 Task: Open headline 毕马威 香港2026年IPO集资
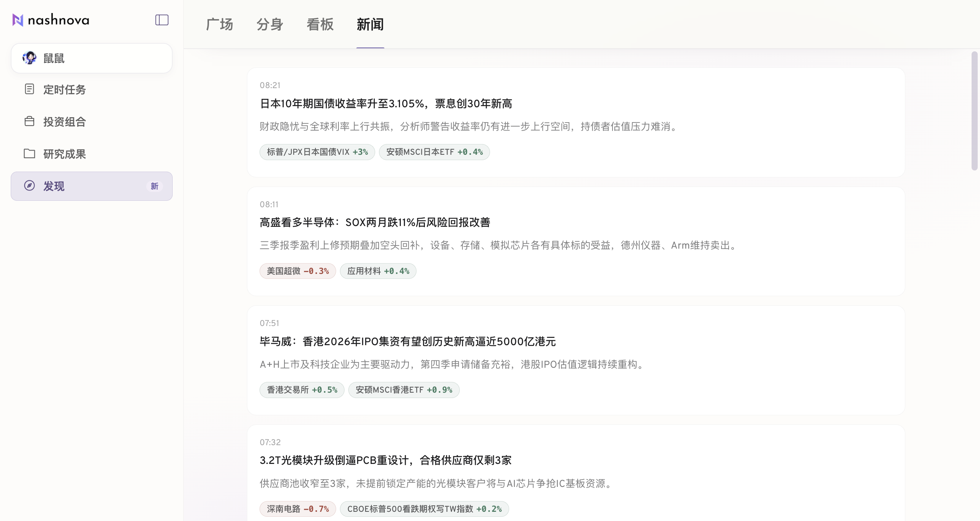click(x=408, y=341)
